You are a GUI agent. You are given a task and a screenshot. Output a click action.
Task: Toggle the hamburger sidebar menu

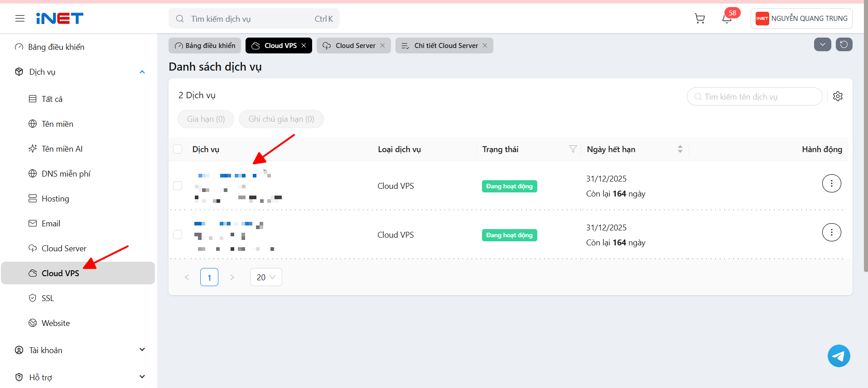(20, 19)
